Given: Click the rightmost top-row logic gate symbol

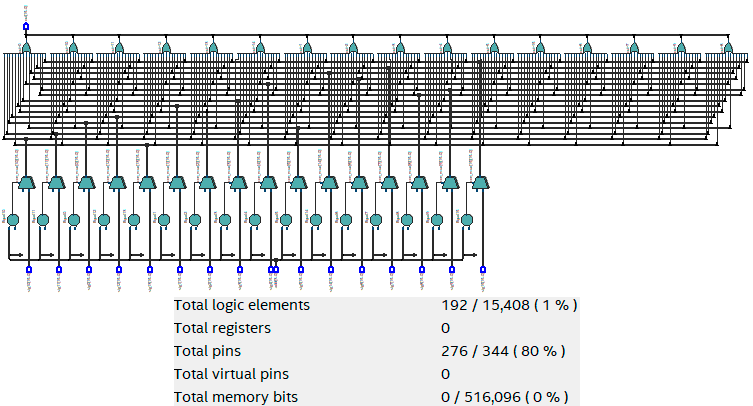Looking at the screenshot, I should 727,48.
